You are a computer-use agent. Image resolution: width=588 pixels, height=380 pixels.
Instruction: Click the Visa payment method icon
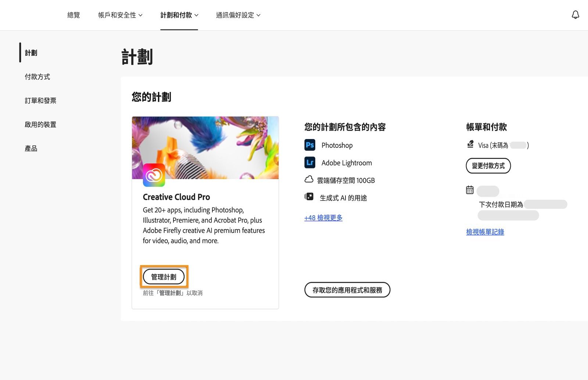click(x=470, y=144)
